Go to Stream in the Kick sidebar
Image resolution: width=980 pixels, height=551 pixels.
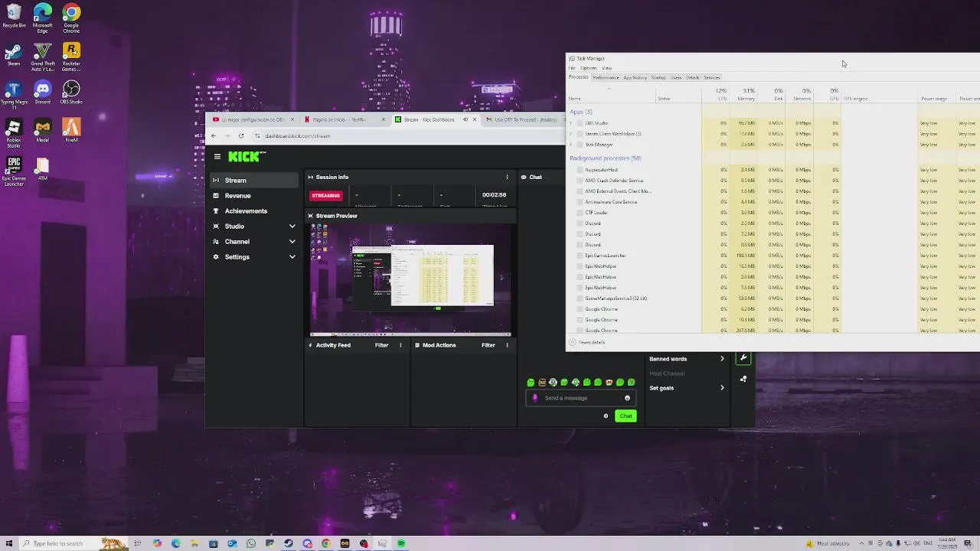point(254,181)
